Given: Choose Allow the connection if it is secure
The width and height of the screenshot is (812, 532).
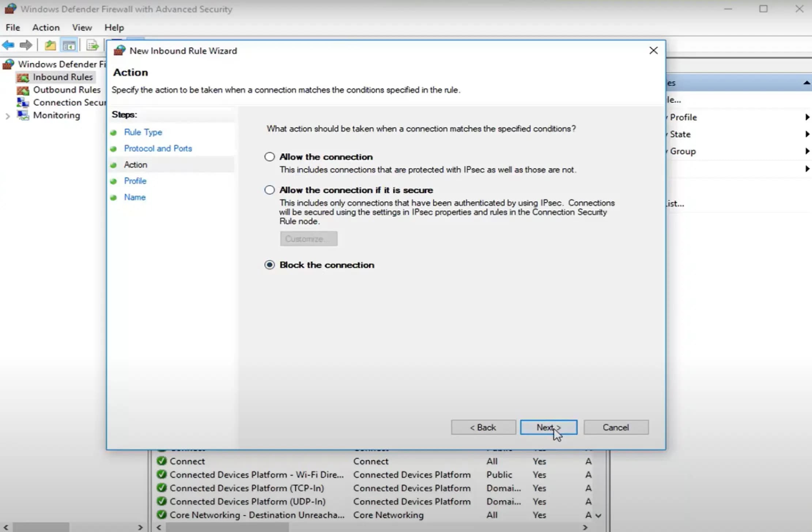Looking at the screenshot, I should [x=269, y=190].
